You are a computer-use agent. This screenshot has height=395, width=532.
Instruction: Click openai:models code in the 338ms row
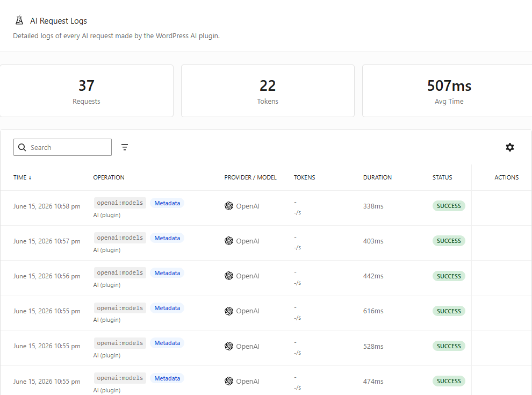pos(120,203)
